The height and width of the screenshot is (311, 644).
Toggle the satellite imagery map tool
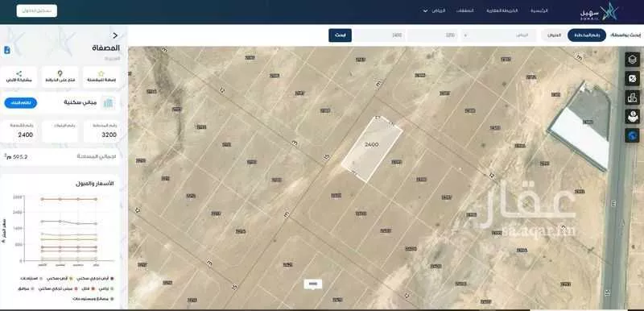[632, 78]
